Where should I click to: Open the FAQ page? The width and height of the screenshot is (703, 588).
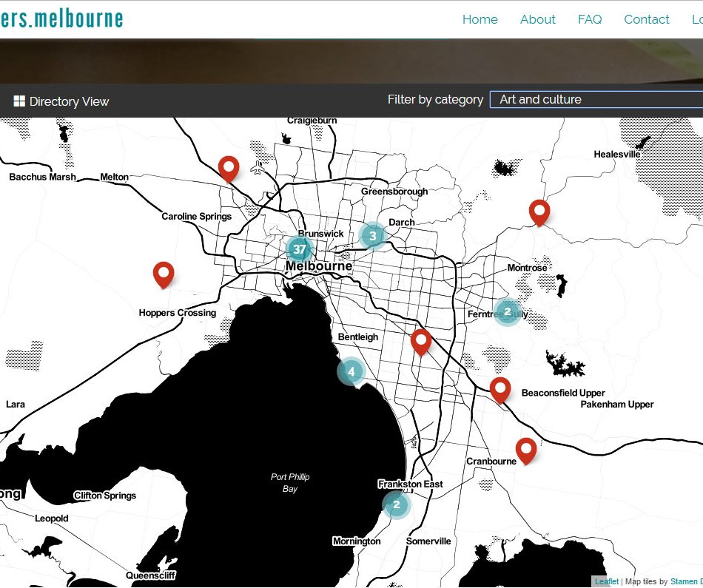(590, 20)
